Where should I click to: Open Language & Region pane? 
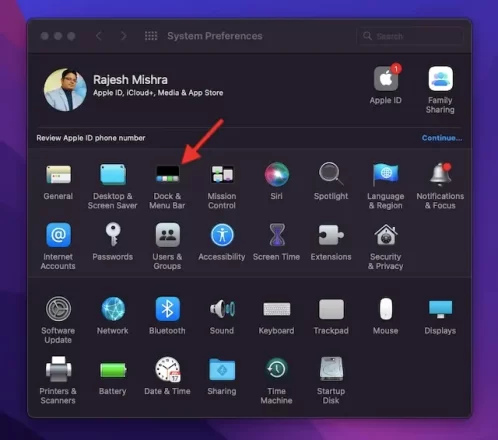[386, 174]
